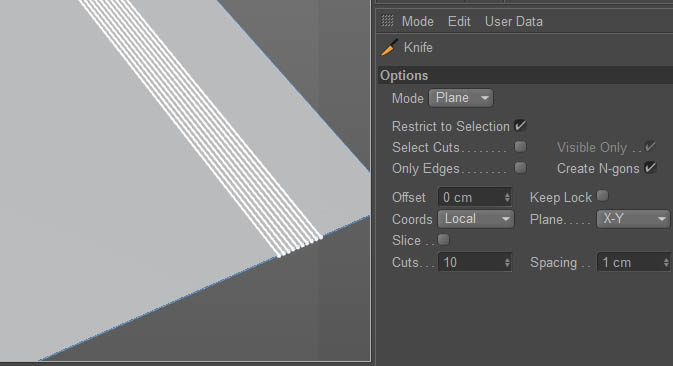
Task: Click the Knife tool icon
Action: click(x=389, y=48)
